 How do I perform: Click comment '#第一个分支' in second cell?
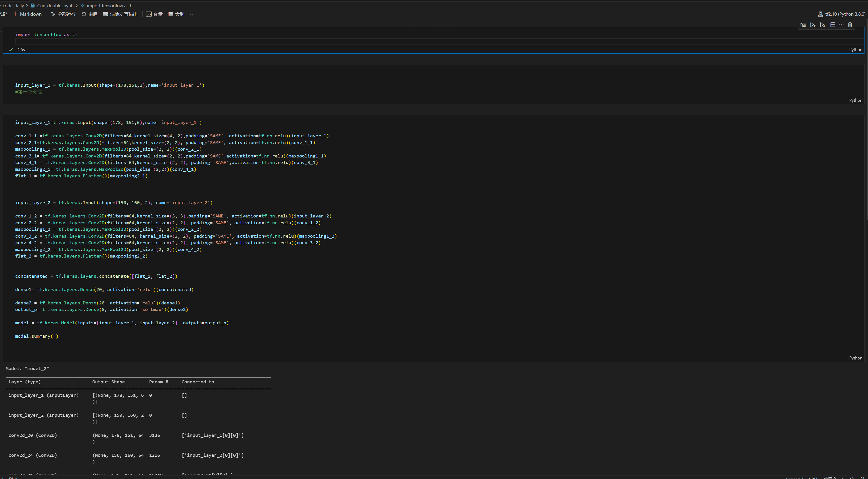(29, 92)
